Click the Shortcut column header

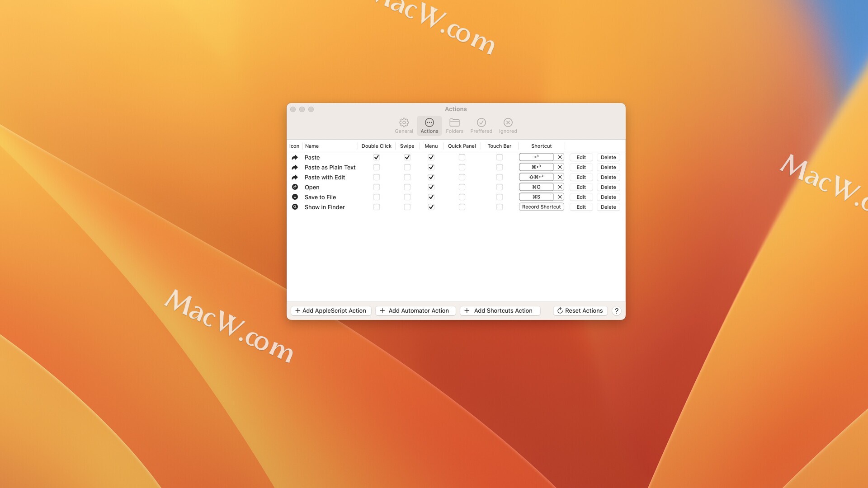tap(541, 146)
